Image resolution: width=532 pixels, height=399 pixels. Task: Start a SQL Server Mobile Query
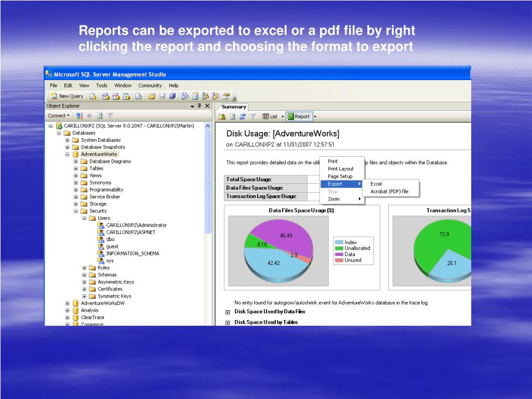(x=138, y=96)
